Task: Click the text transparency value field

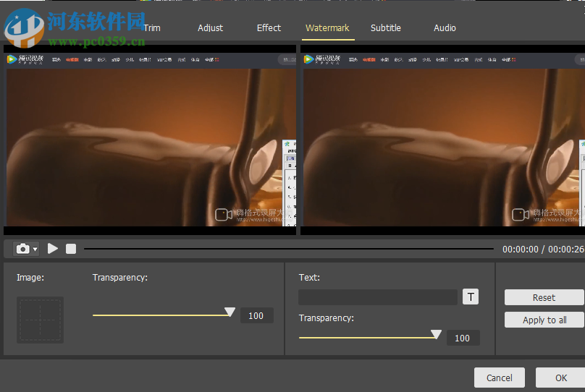Action: tap(463, 338)
